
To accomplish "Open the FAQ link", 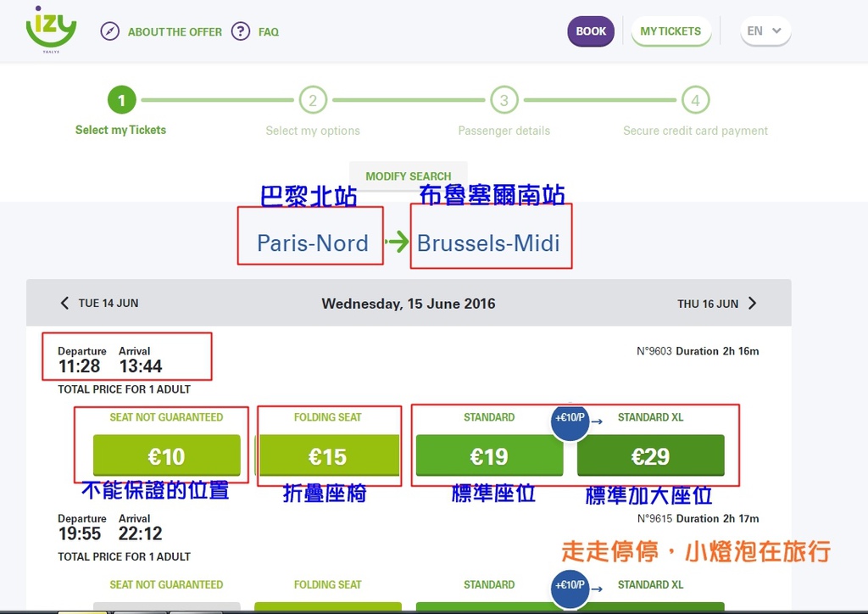I will (269, 32).
